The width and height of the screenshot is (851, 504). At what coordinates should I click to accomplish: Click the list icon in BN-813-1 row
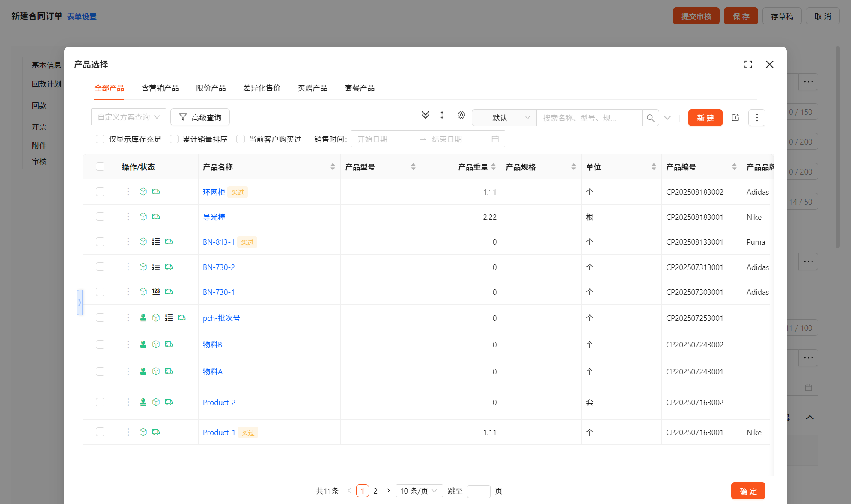(x=156, y=242)
